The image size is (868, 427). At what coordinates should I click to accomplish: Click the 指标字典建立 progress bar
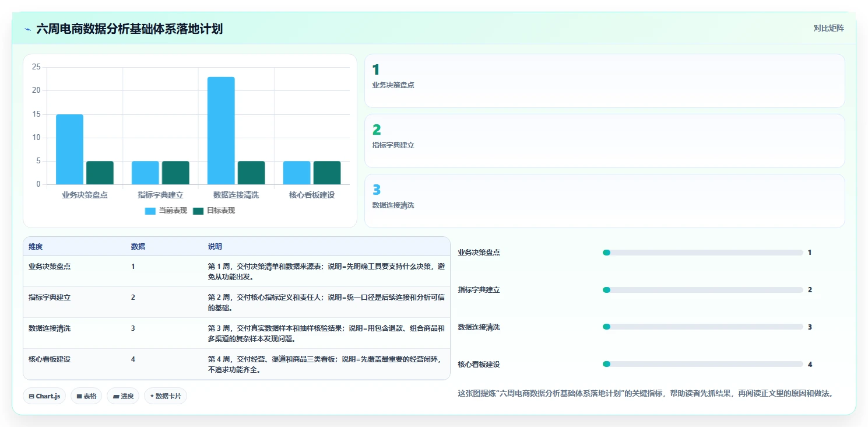click(x=702, y=290)
